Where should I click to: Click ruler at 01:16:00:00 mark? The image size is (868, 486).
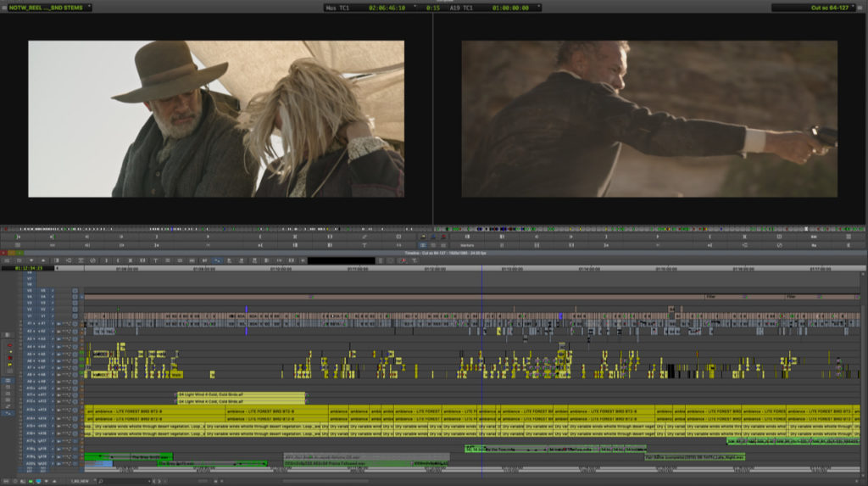(x=743, y=269)
